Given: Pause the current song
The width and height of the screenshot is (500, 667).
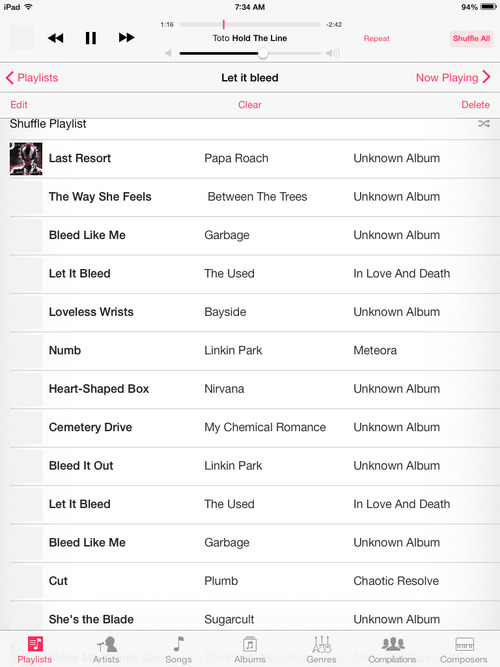Looking at the screenshot, I should tap(91, 38).
